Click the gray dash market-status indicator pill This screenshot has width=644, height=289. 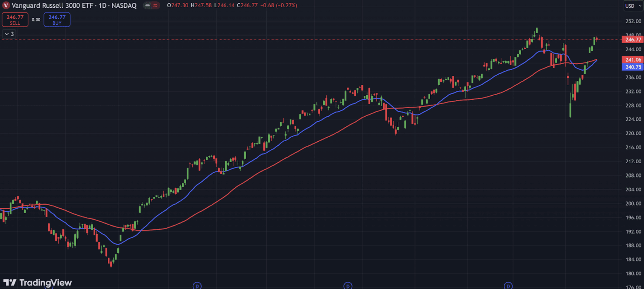[148, 5]
